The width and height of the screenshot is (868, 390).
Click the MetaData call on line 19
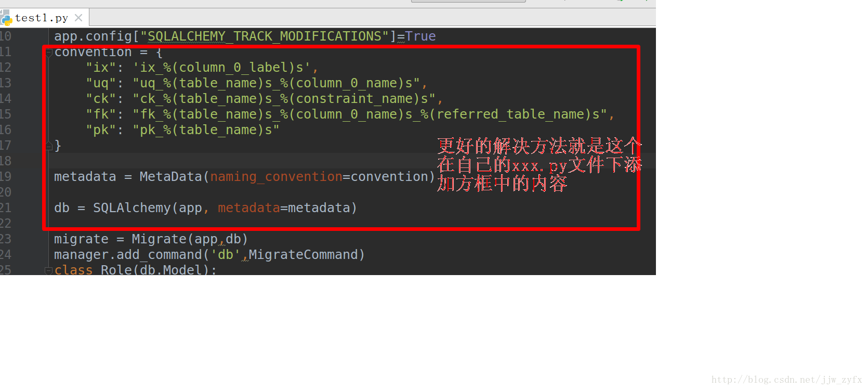170,177
